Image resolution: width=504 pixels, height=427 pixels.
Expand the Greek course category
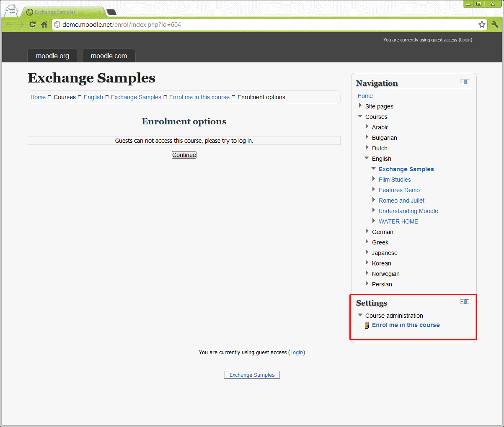367,242
